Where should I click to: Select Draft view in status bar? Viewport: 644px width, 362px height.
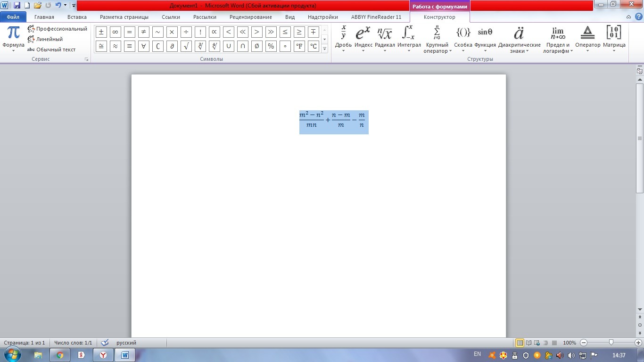click(x=554, y=343)
